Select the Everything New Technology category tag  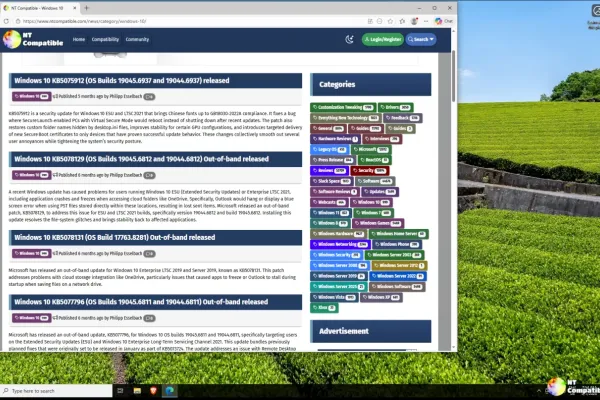tap(346, 118)
